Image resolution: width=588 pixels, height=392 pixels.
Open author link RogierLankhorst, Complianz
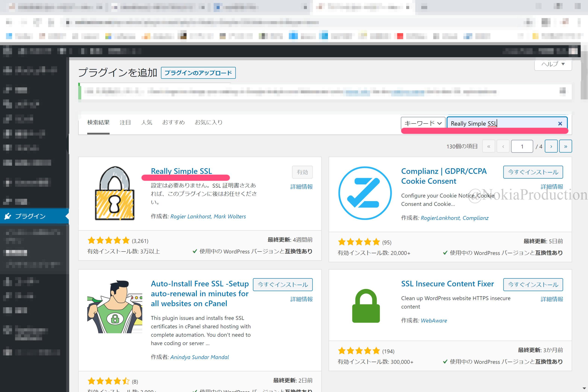point(455,218)
